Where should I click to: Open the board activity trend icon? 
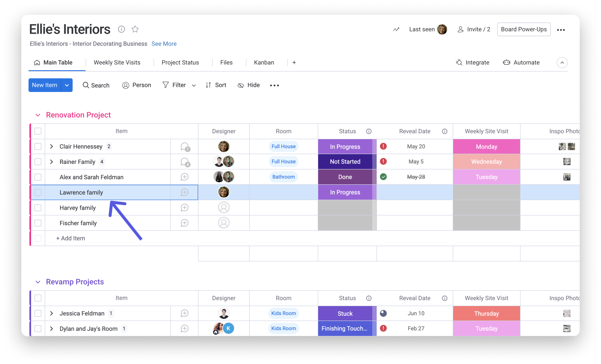tap(396, 29)
